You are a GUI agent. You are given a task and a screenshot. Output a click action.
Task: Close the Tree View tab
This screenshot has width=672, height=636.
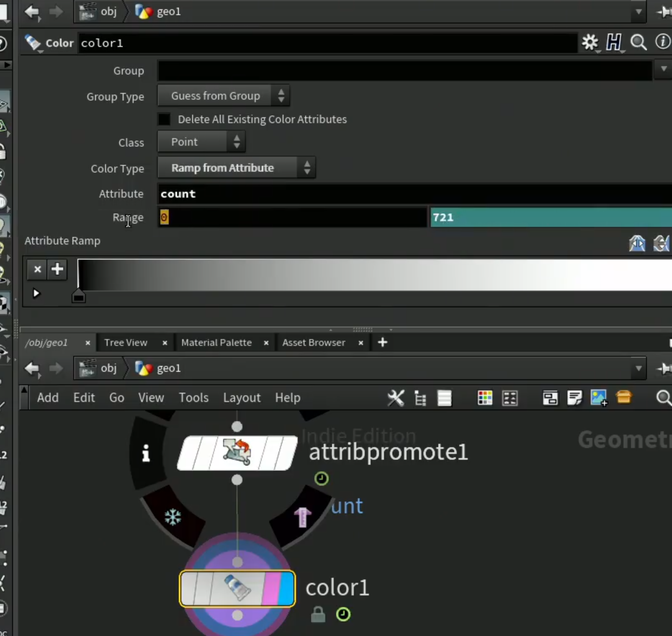point(165,343)
